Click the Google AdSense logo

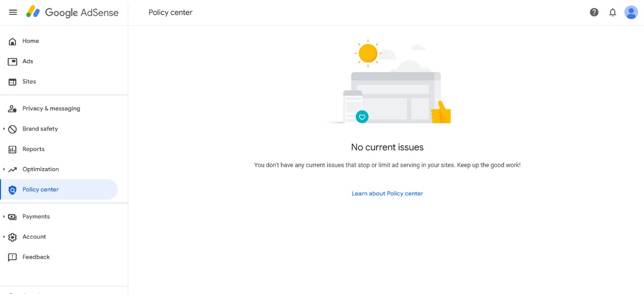[72, 12]
